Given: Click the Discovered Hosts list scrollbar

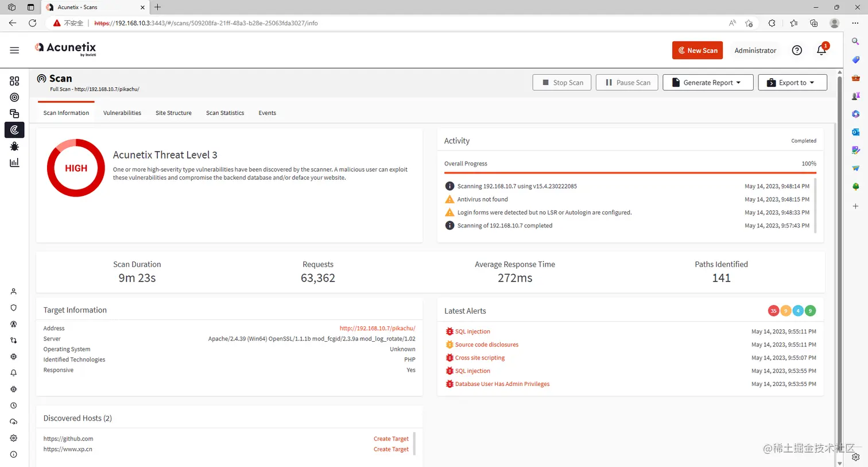Looking at the screenshot, I should [414, 443].
